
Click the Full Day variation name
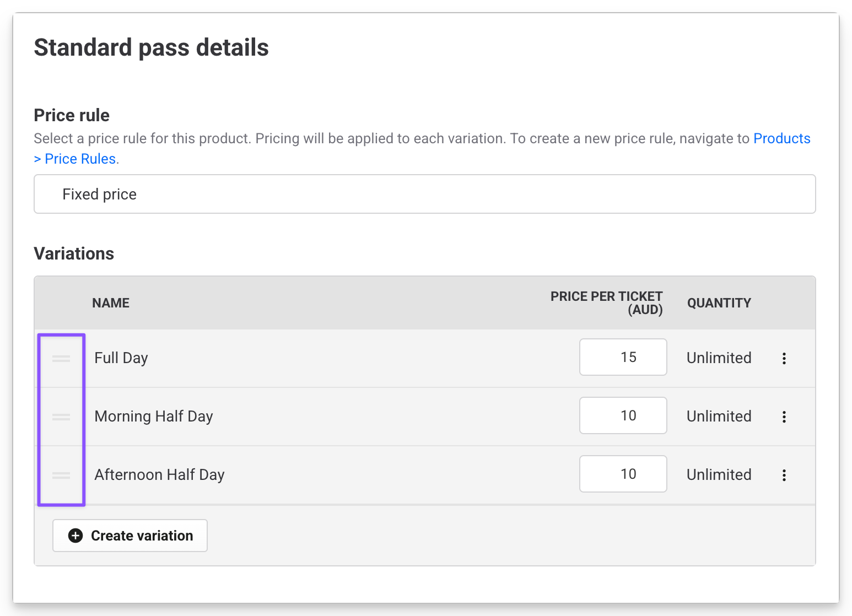tap(121, 358)
